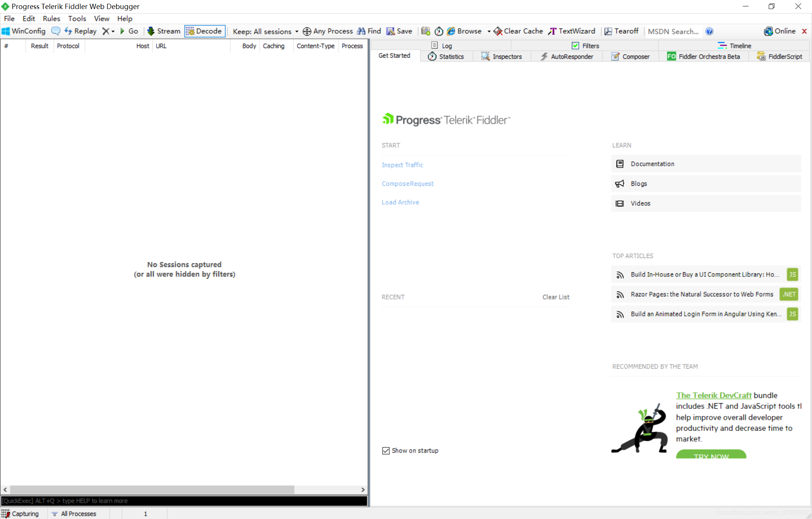Toggle the Decode button
The image size is (812, 519).
pos(205,31)
